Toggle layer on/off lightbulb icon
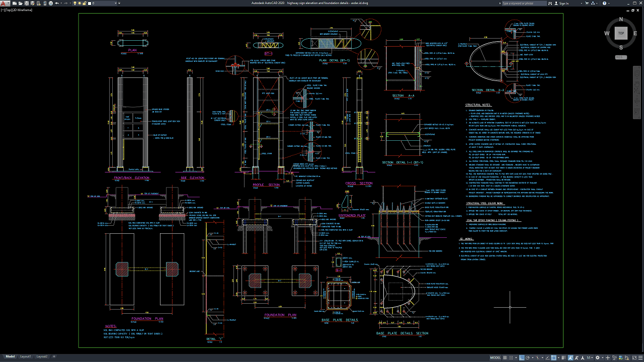Screen dimensions: 644x362 pyautogui.click(x=75, y=3)
